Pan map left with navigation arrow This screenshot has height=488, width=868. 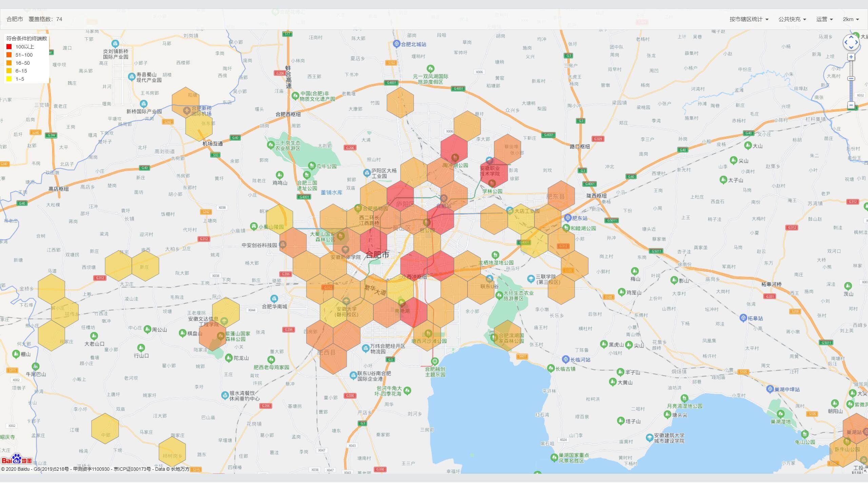coord(846,42)
